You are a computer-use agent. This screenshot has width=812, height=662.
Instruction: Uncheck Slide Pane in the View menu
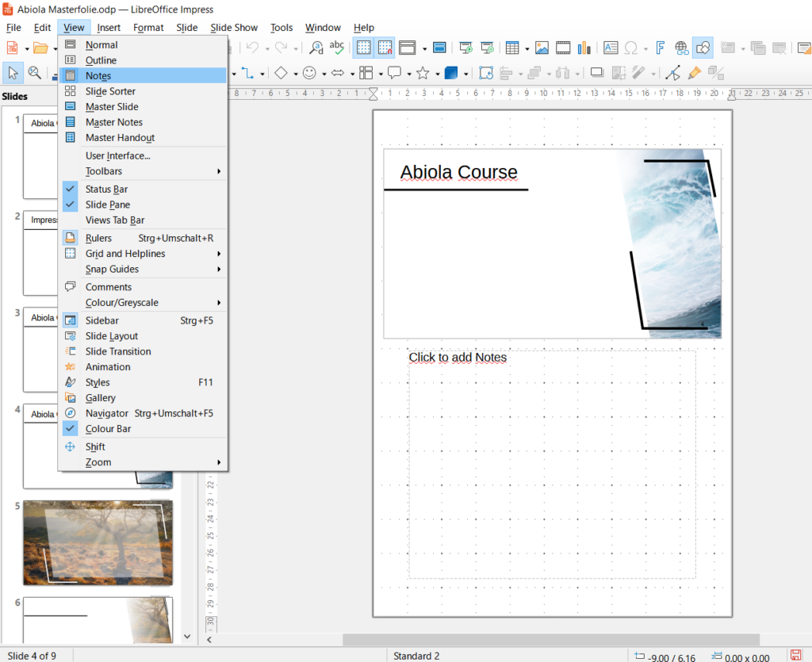click(107, 205)
